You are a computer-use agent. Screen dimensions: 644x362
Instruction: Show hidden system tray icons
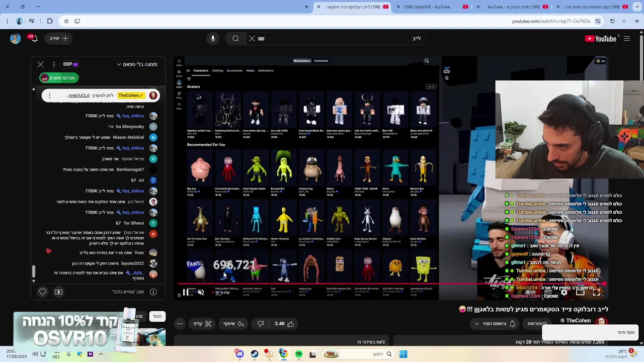pos(101,354)
